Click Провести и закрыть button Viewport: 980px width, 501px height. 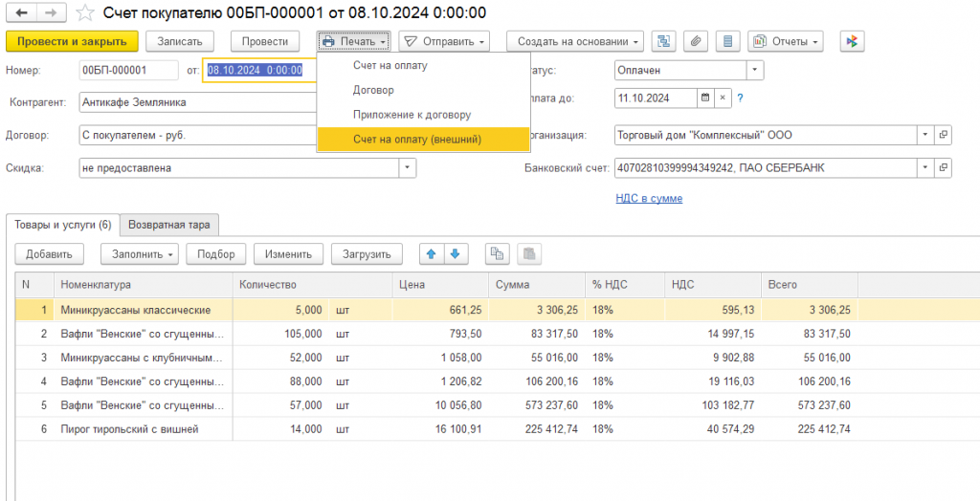pos(71,41)
